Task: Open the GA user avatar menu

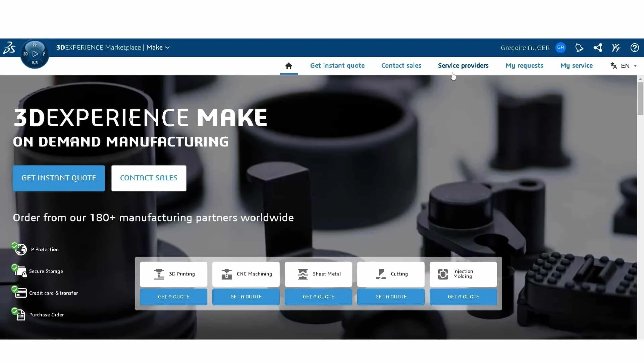Action: coord(560,48)
